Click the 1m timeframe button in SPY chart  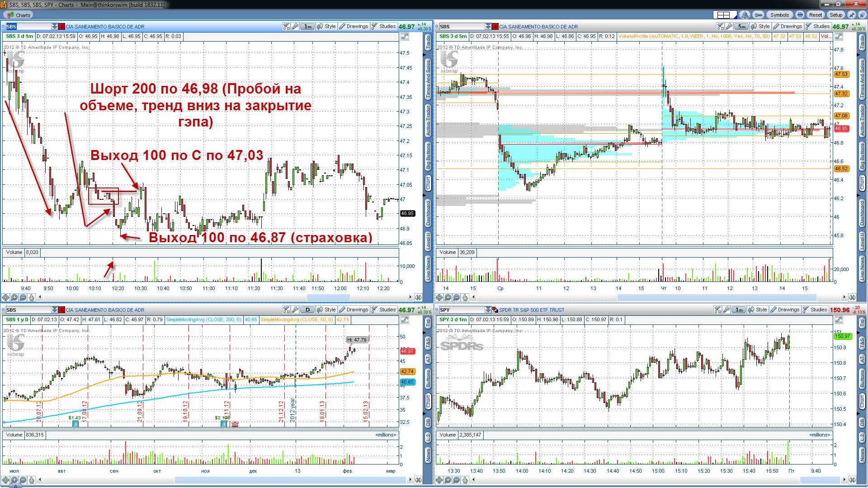[x=739, y=310]
